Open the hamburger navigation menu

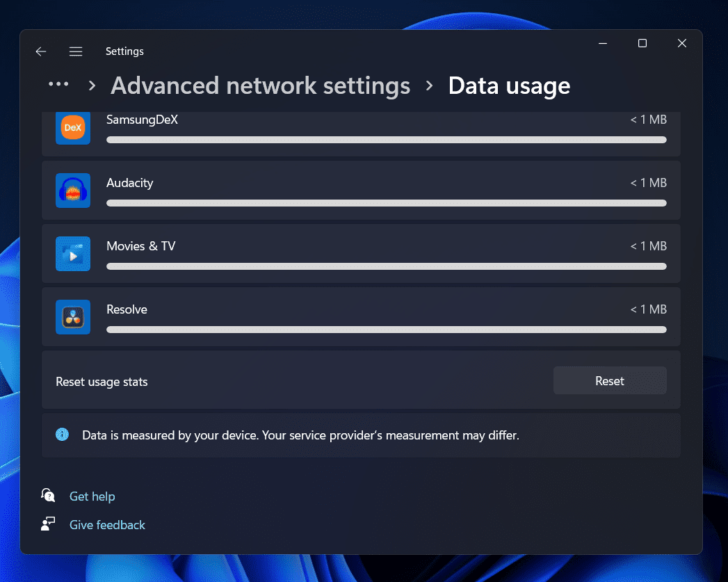tap(76, 51)
